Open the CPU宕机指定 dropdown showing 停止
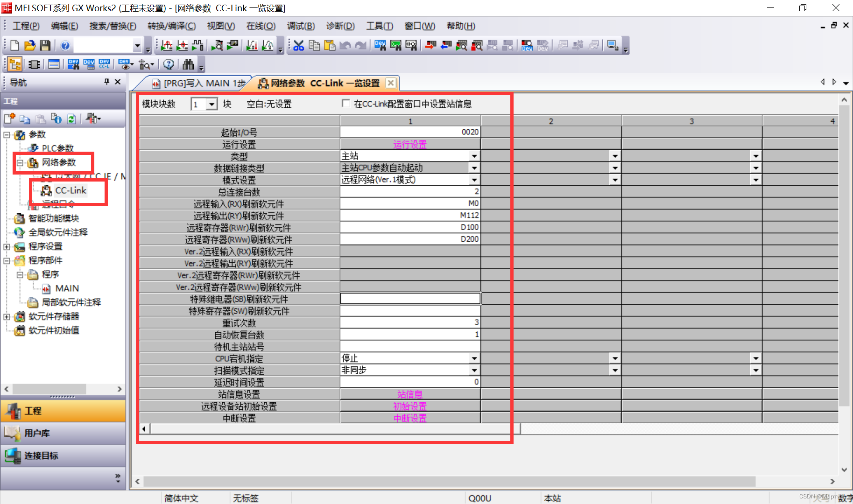 pyautogui.click(x=474, y=358)
